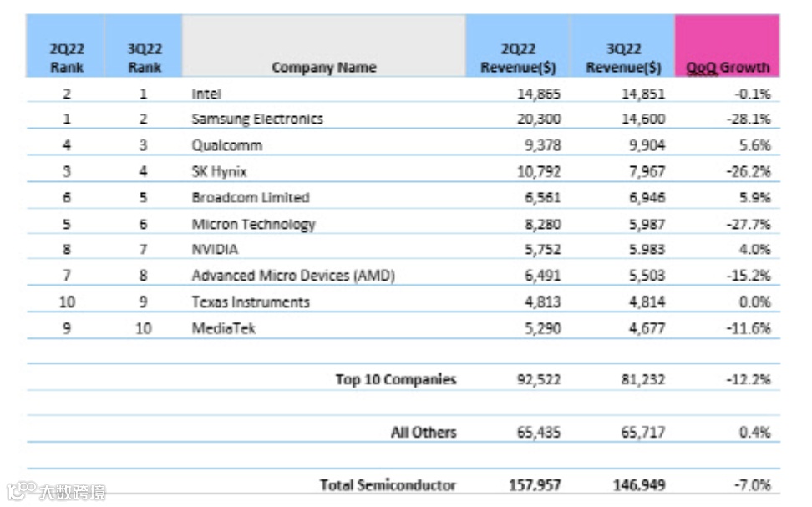Select Intel 2Q22 revenue 14,865

click(x=539, y=94)
